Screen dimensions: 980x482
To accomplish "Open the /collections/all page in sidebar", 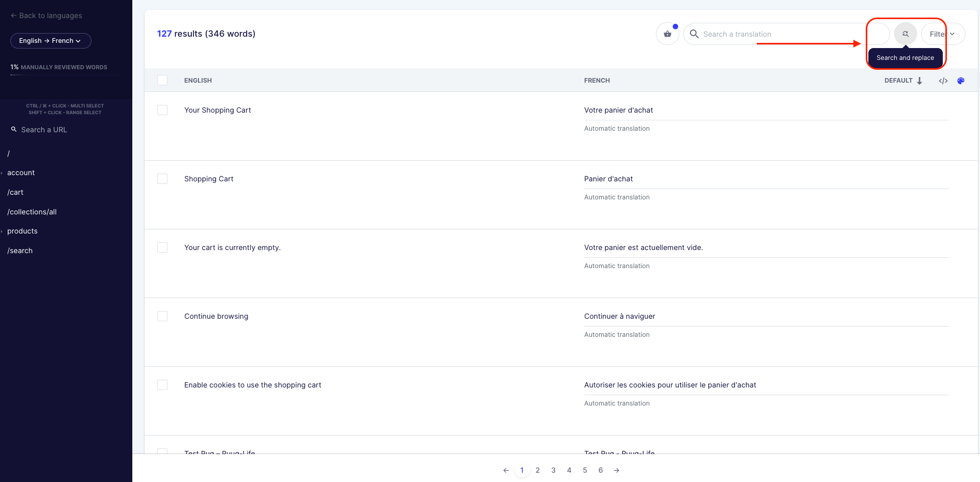I will coord(32,212).
